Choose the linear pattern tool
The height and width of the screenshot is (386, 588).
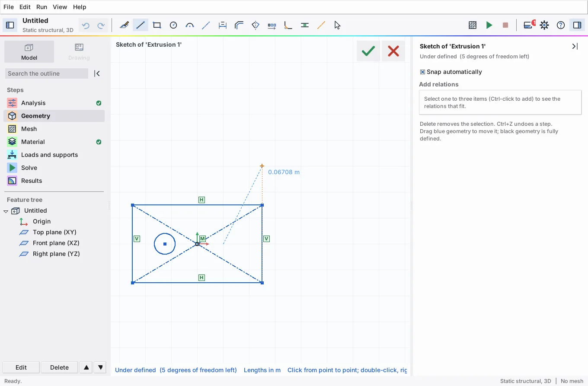(x=272, y=25)
